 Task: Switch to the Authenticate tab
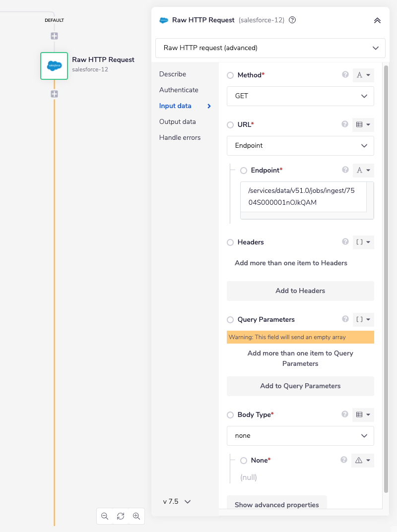(179, 90)
